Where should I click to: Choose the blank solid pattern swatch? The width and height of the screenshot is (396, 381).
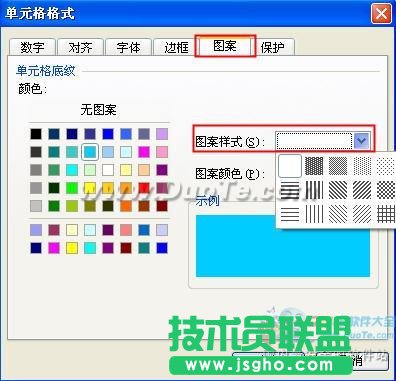(290, 166)
